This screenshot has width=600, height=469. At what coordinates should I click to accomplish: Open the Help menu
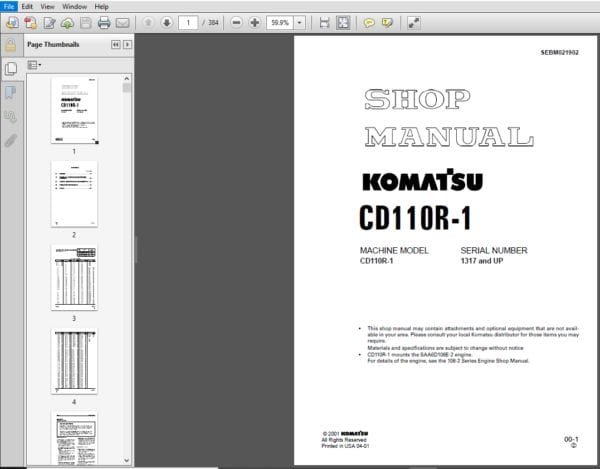(101, 7)
